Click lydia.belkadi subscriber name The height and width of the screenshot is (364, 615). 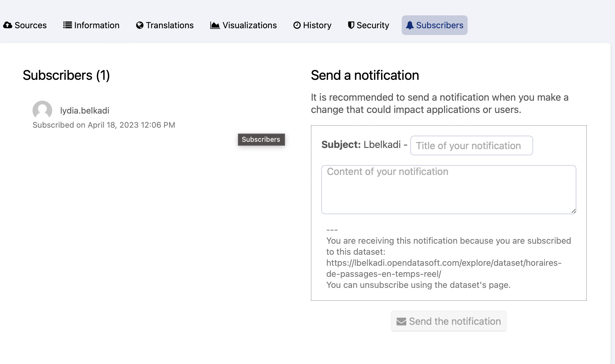tap(85, 110)
